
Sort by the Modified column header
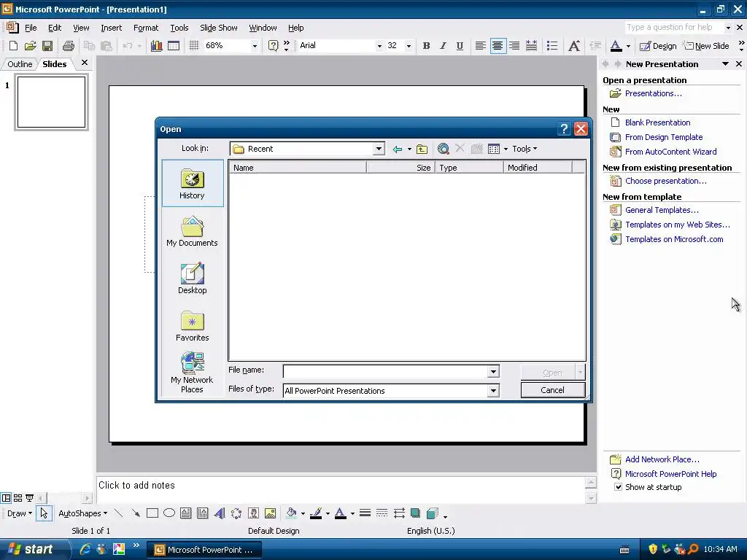pyautogui.click(x=538, y=168)
